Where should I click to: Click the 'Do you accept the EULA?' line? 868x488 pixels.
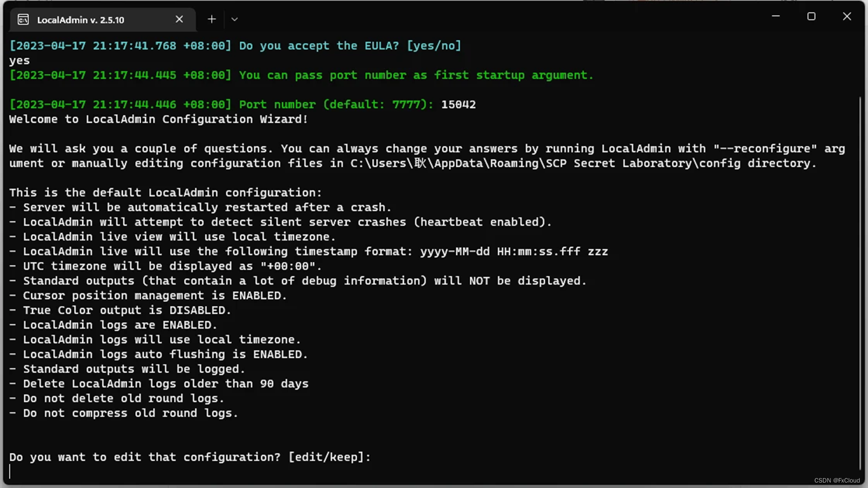[235, 46]
